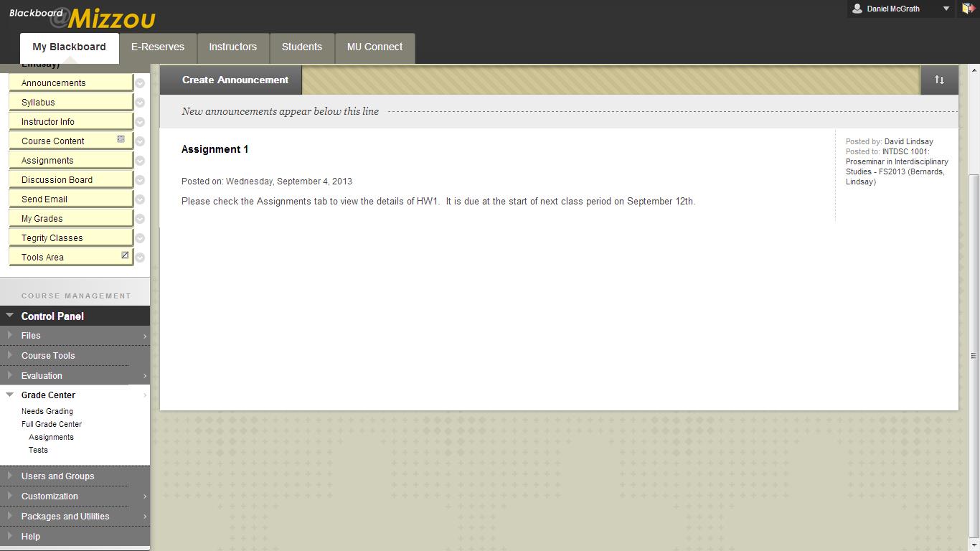Open the Assignments menu item options chevron
Screen dimensions: 980x551
click(x=140, y=161)
